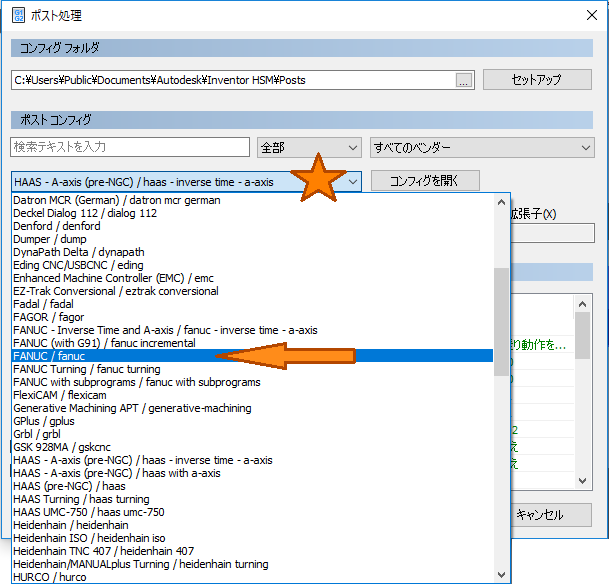Click the コンフィグを開く button
Viewport: 609px width, 584px height.
[x=425, y=181]
